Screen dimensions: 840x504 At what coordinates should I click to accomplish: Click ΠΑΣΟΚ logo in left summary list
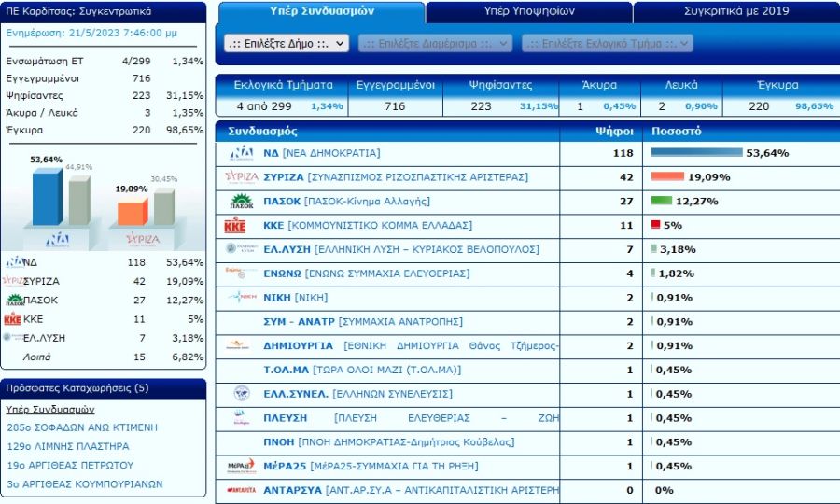coord(15,300)
